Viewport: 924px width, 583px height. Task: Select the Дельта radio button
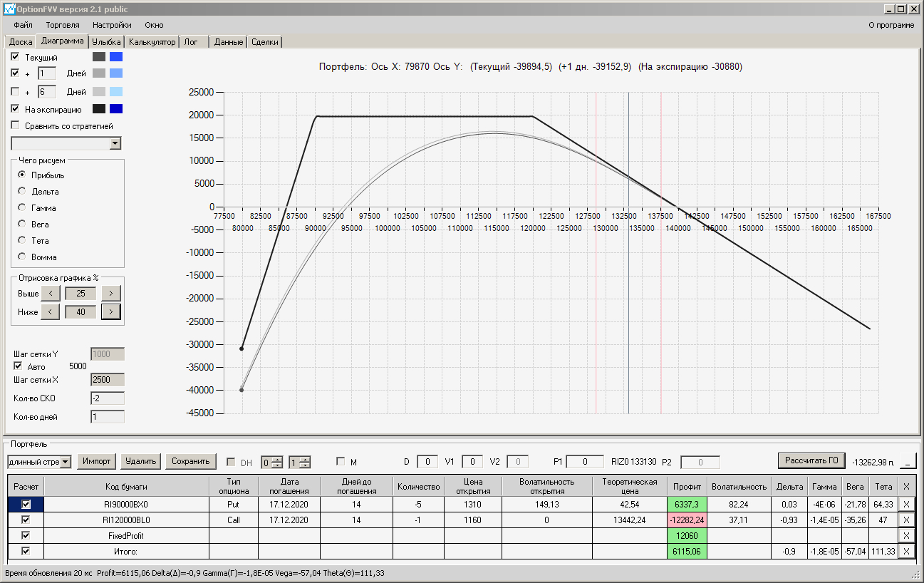(22, 192)
